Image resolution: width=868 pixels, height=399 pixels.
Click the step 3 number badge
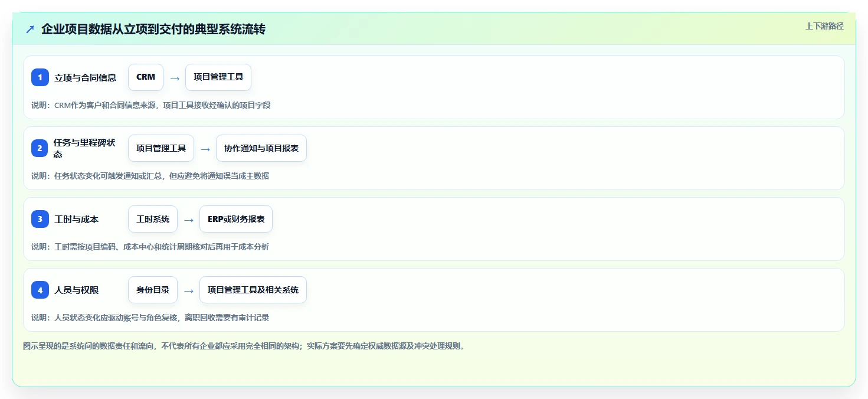pos(40,219)
